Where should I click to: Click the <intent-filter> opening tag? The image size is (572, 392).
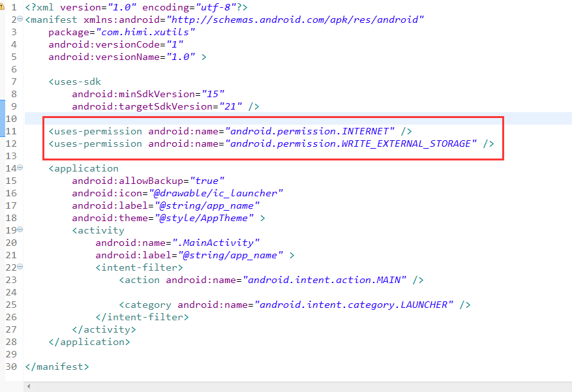point(139,267)
